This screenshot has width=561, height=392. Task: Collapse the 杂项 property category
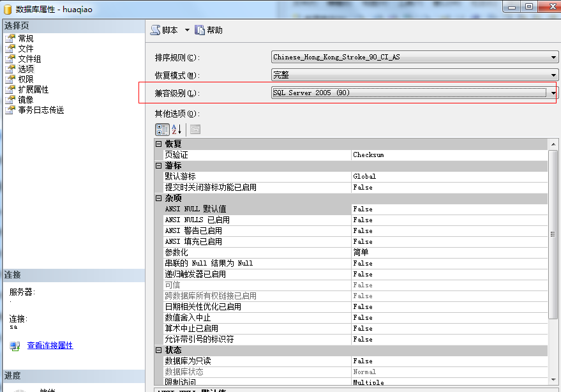coord(158,199)
